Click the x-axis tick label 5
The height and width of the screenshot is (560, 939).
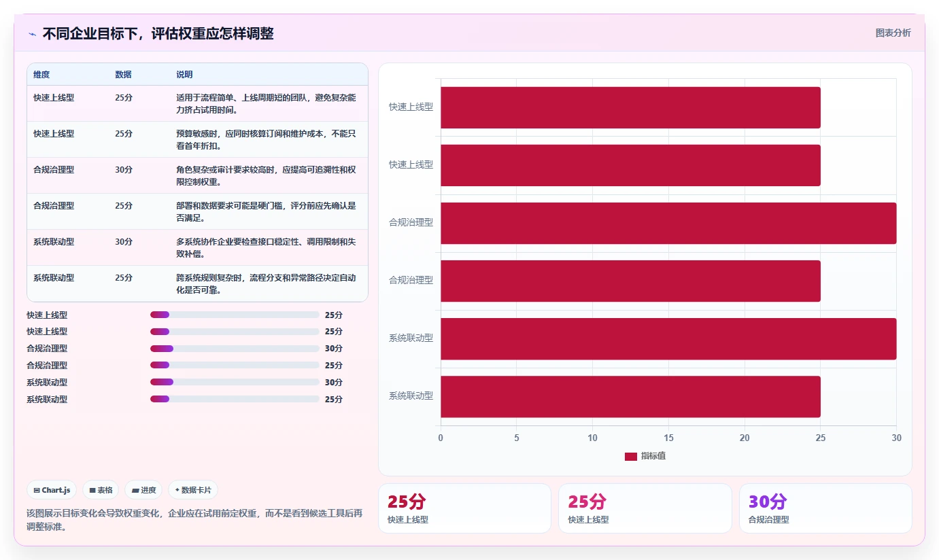point(517,438)
